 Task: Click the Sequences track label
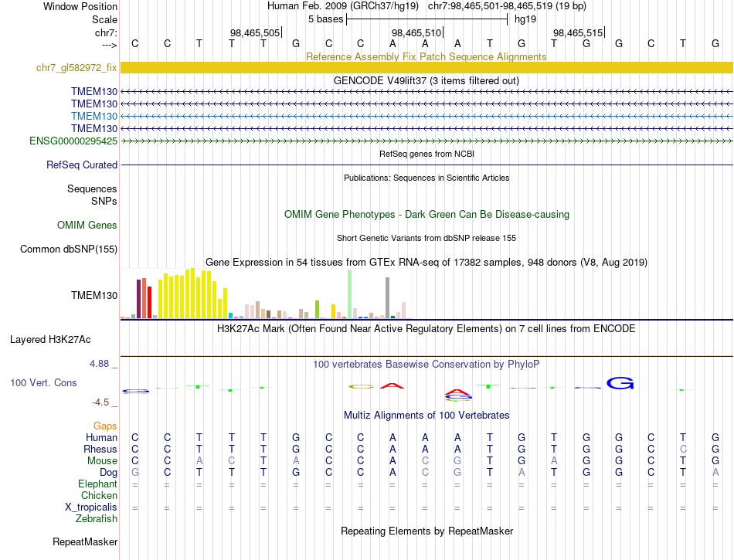(x=92, y=189)
